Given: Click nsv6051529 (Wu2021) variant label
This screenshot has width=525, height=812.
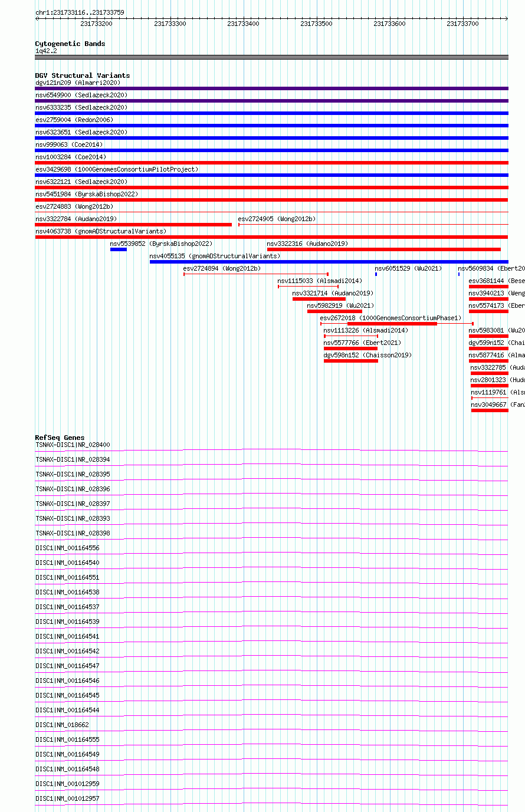Looking at the screenshot, I should 408,268.
